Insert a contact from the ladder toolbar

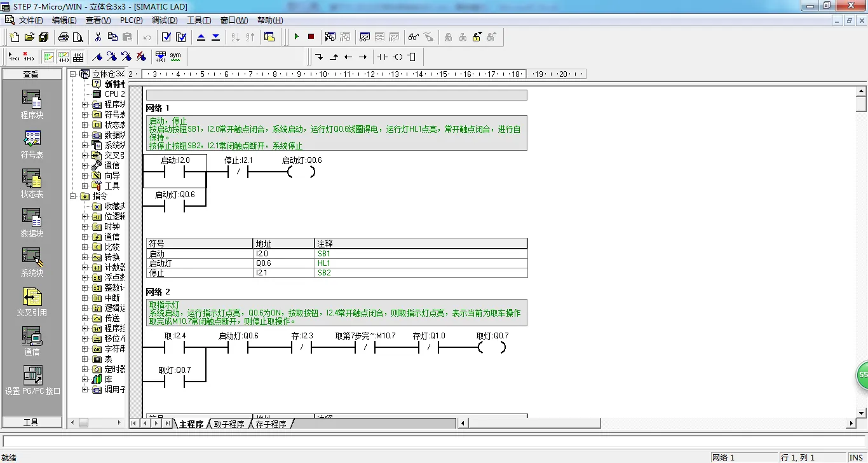point(382,57)
